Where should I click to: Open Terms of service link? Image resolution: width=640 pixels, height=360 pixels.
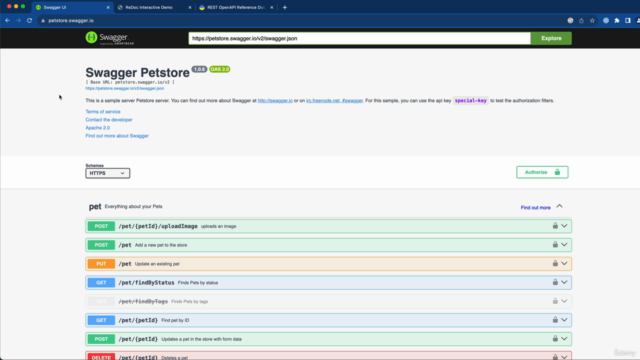coord(103,111)
